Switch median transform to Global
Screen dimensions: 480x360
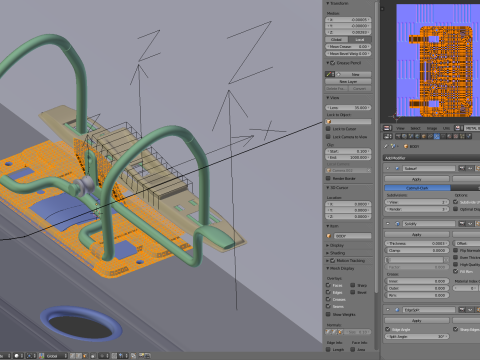point(336,39)
